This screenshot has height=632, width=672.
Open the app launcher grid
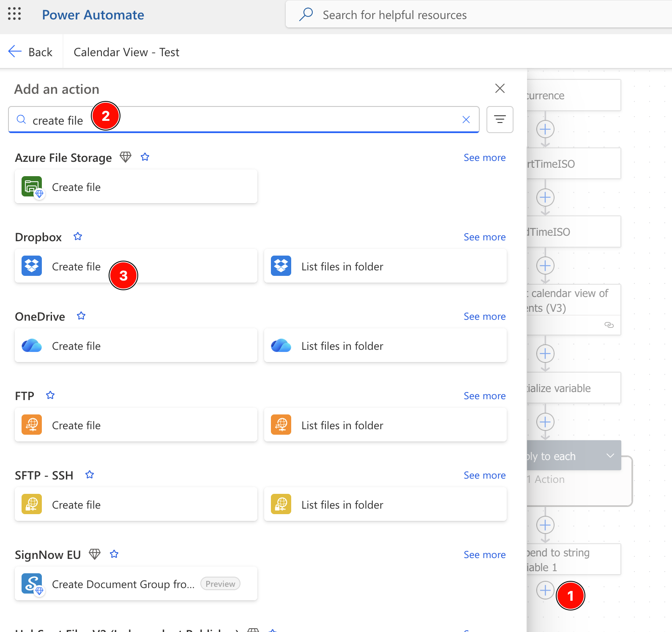(x=14, y=14)
